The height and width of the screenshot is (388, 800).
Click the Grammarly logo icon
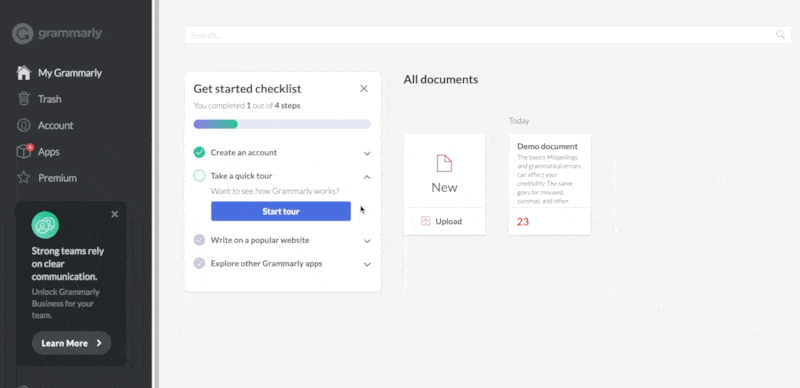(22, 34)
